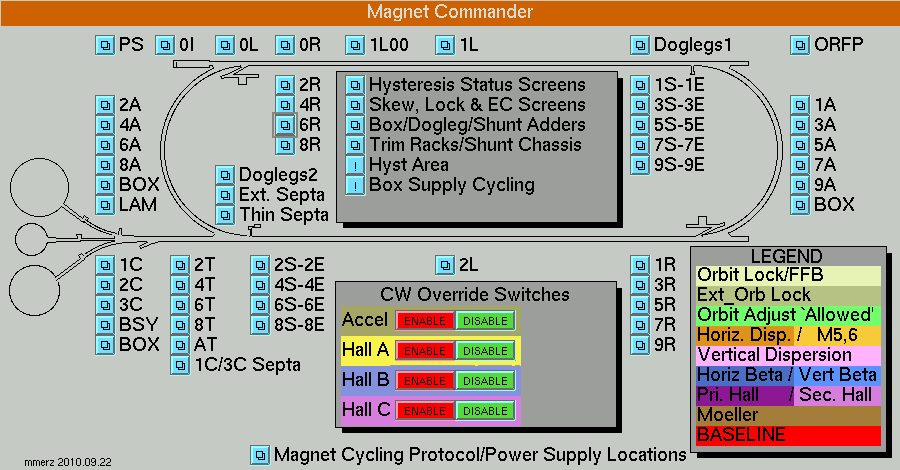Open the ORFP display icon
The width and height of the screenshot is (900, 470).
tap(800, 45)
